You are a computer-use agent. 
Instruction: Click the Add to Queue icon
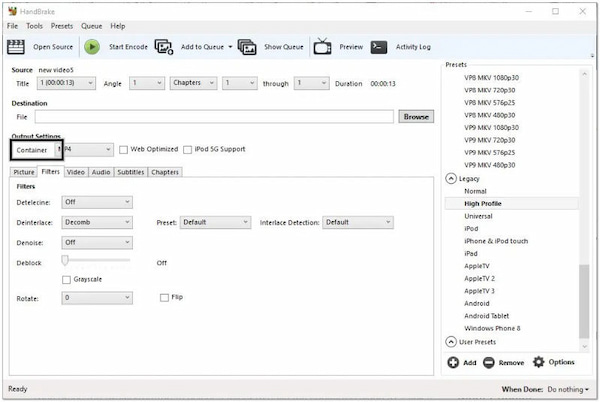(164, 47)
